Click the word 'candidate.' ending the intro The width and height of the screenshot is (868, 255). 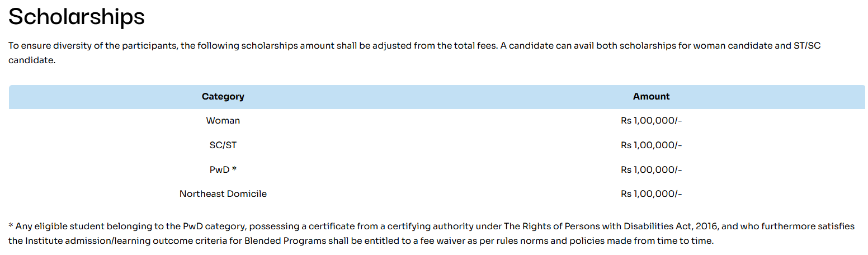[32, 60]
